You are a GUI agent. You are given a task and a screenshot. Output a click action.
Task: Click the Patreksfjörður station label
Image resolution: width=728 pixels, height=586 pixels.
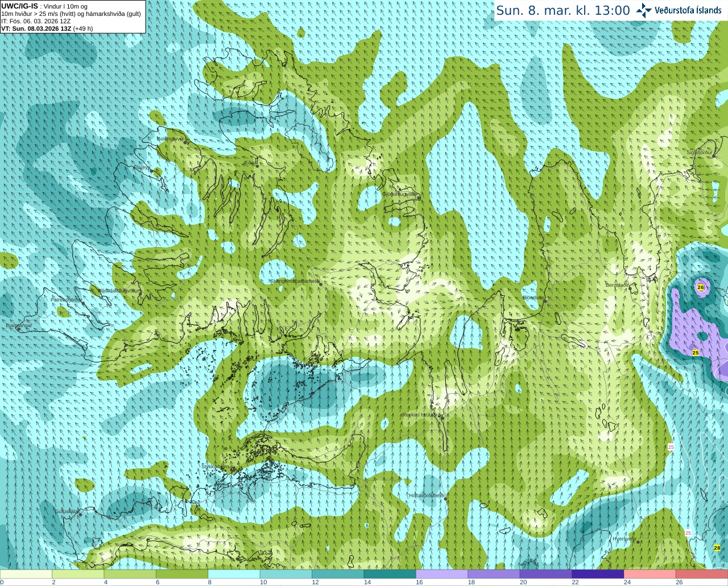point(67,299)
